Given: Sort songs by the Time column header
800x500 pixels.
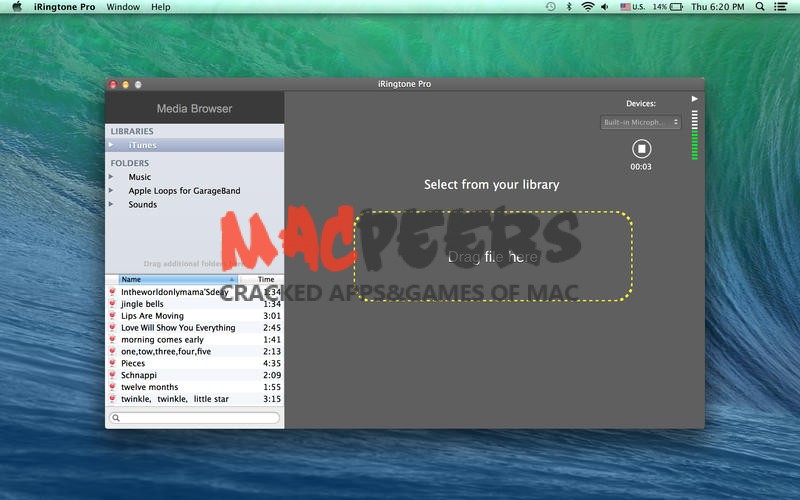Looking at the screenshot, I should [x=265, y=280].
